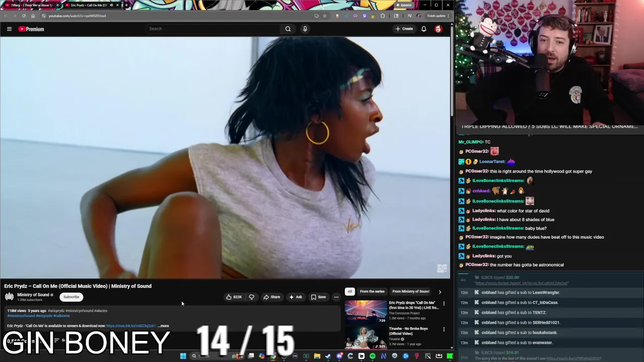Open Chrome extensions puzzle icon
The width and height of the screenshot is (644, 362).
tap(382, 16)
